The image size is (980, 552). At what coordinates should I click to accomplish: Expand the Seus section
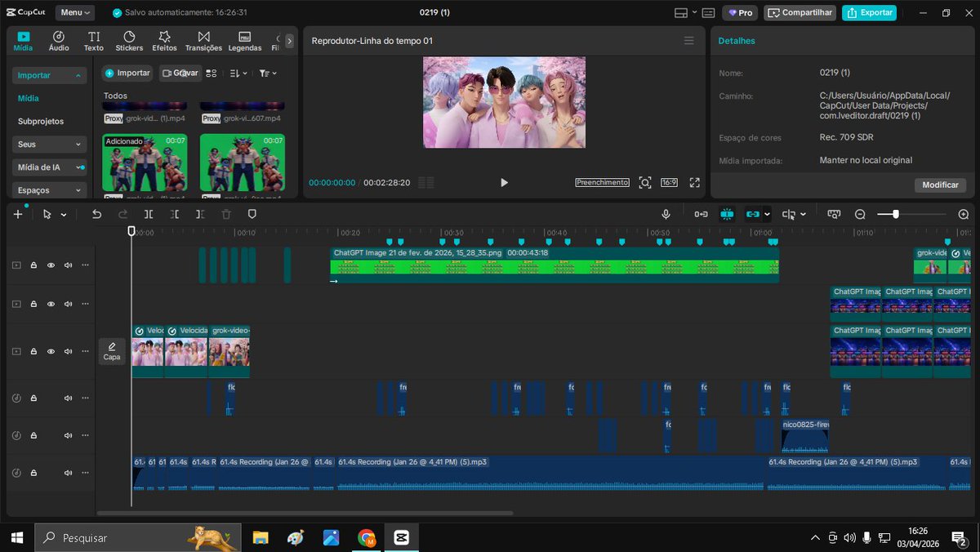49,144
